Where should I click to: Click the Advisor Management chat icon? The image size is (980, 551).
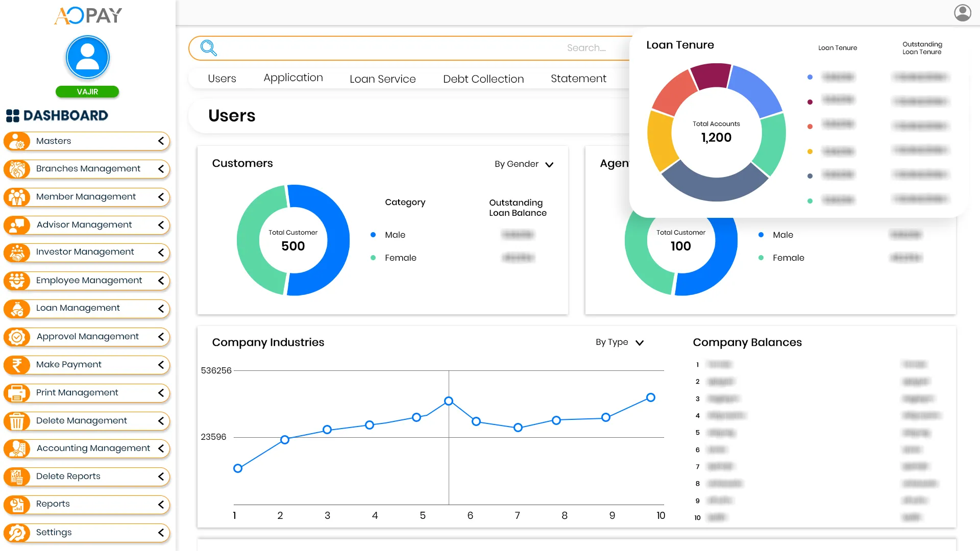point(18,225)
